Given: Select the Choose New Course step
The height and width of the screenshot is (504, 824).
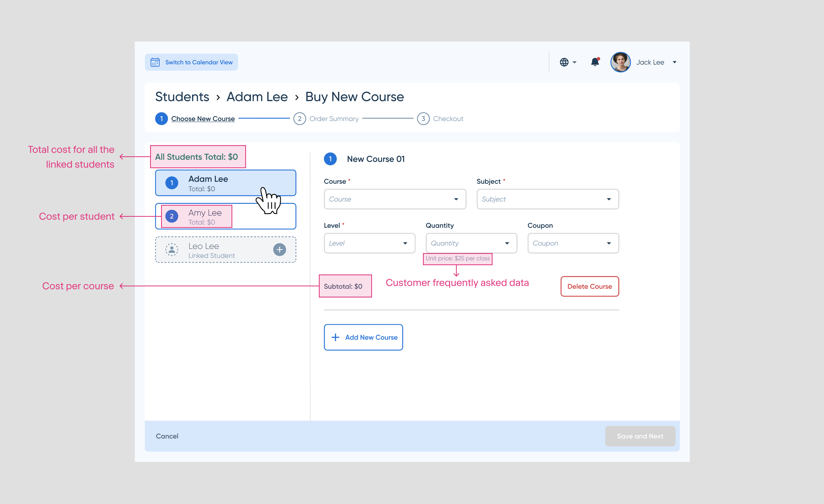Looking at the screenshot, I should [x=203, y=119].
